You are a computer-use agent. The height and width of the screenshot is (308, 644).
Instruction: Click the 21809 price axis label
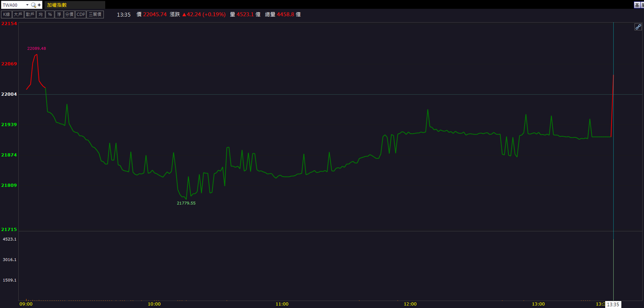tap(9, 185)
